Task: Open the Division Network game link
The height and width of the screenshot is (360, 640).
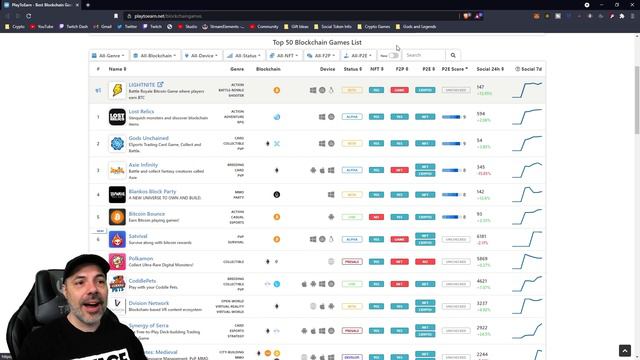Action: tap(149, 303)
